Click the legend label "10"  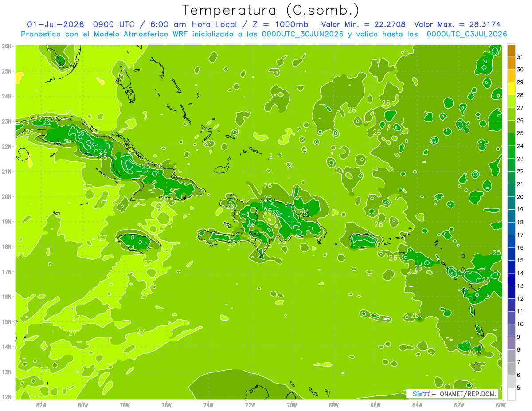click(x=520, y=324)
